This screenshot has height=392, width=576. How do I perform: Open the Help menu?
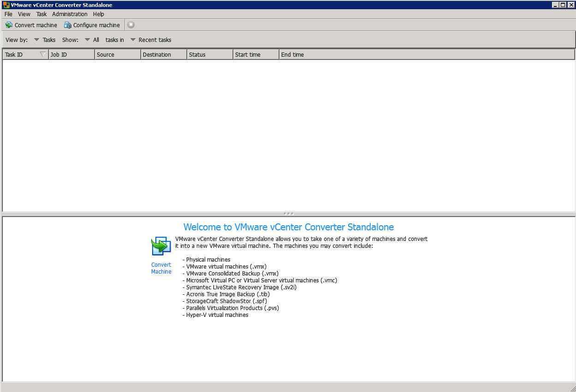pos(98,14)
